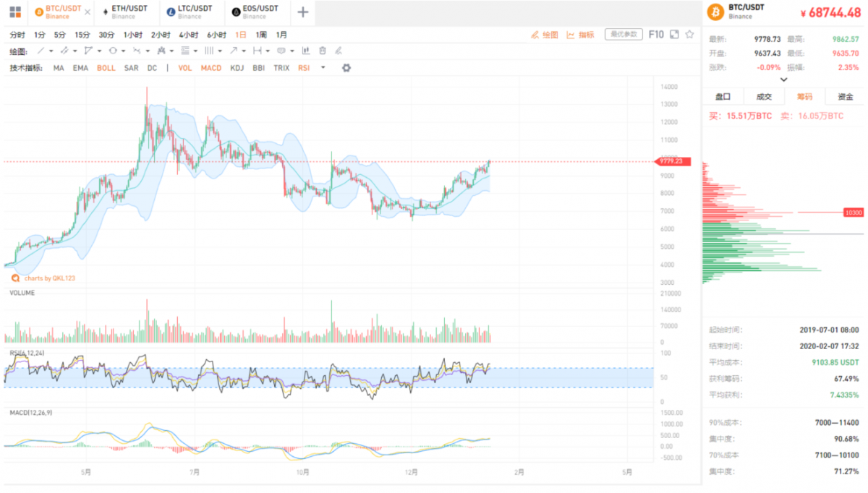Select the vertical cycle lines tool
Screen dimensions: 868x493
pos(209,51)
